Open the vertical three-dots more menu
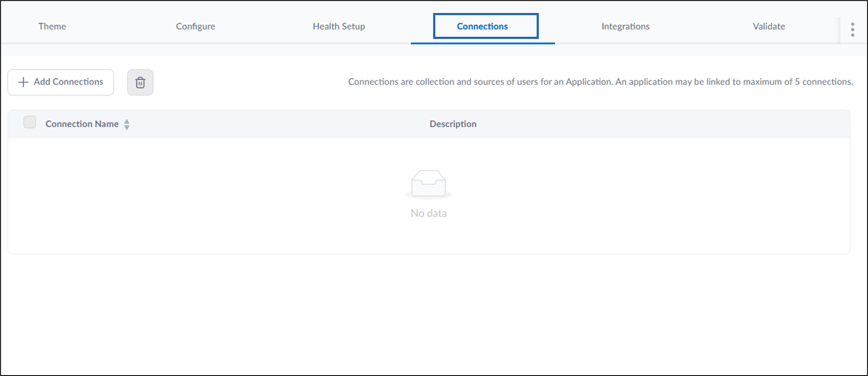The image size is (868, 376). click(x=852, y=29)
